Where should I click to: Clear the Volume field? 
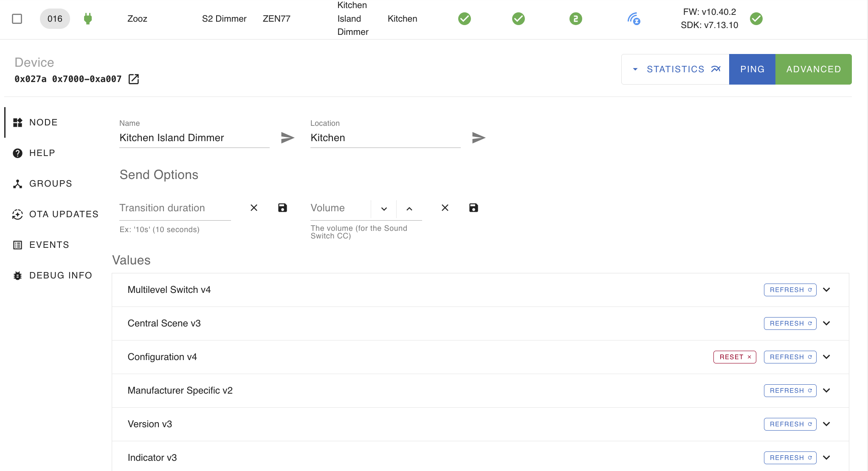(x=445, y=208)
